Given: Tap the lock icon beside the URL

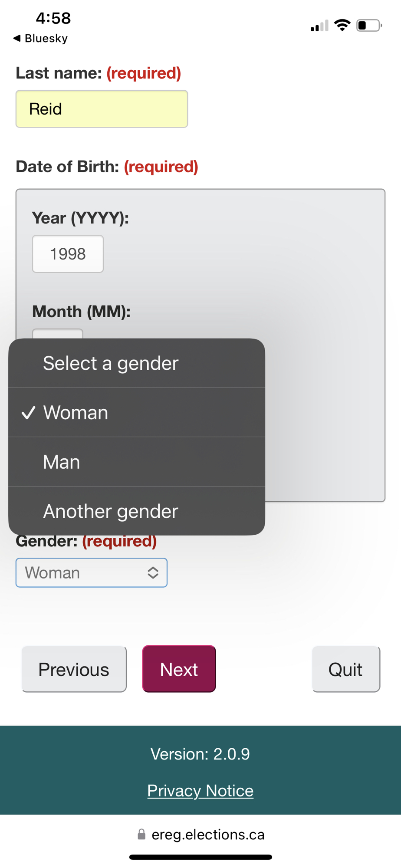Looking at the screenshot, I should point(141,834).
